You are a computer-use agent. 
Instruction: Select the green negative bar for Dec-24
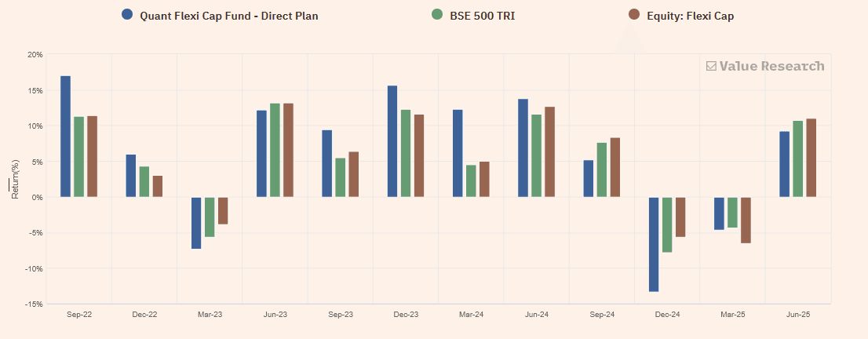click(666, 225)
